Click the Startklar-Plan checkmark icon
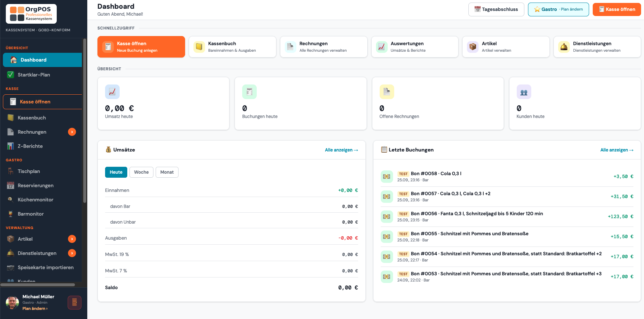 pyautogui.click(x=11, y=75)
